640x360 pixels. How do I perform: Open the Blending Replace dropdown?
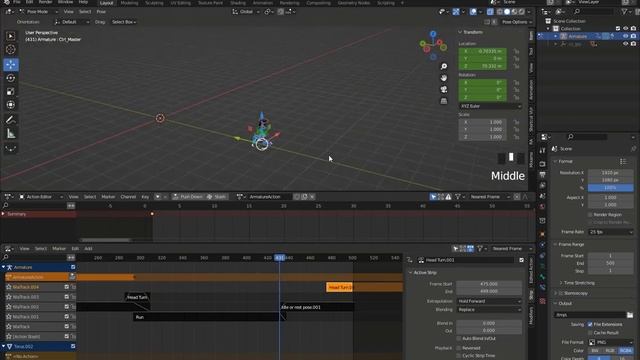(x=489, y=310)
